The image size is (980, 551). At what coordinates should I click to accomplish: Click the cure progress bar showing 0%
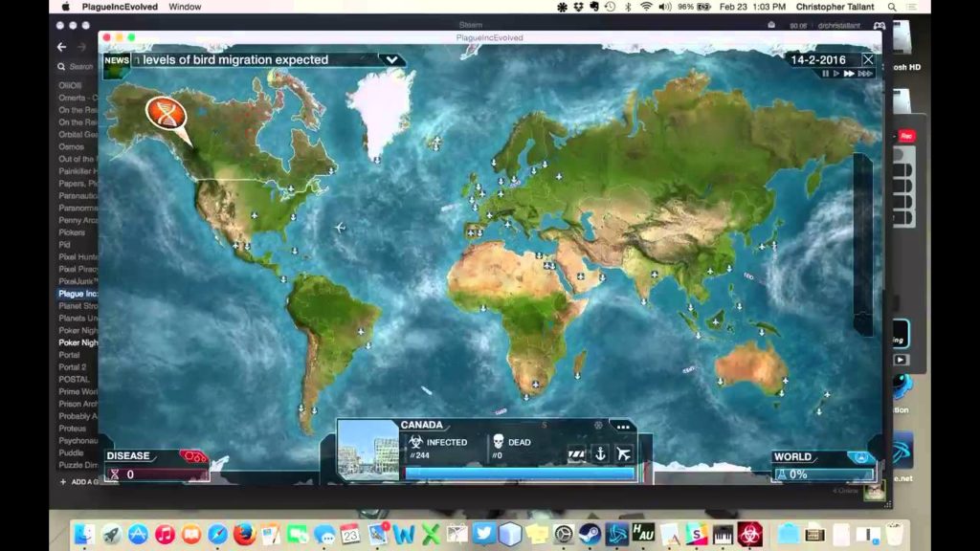823,474
